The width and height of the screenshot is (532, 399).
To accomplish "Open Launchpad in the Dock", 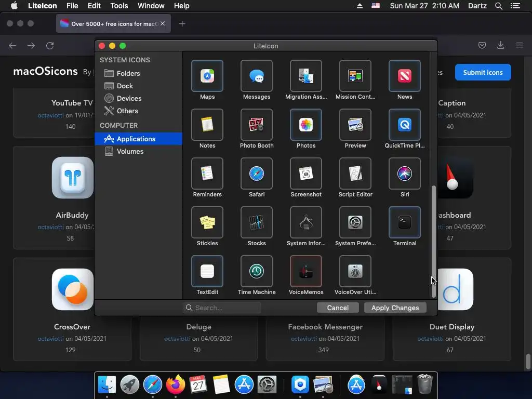I will click(x=129, y=384).
